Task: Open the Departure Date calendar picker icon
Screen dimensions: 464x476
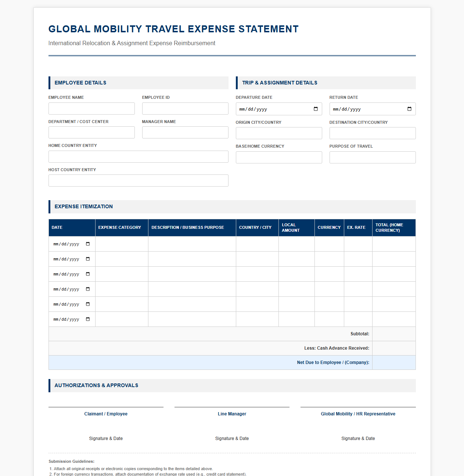Action: pyautogui.click(x=316, y=109)
